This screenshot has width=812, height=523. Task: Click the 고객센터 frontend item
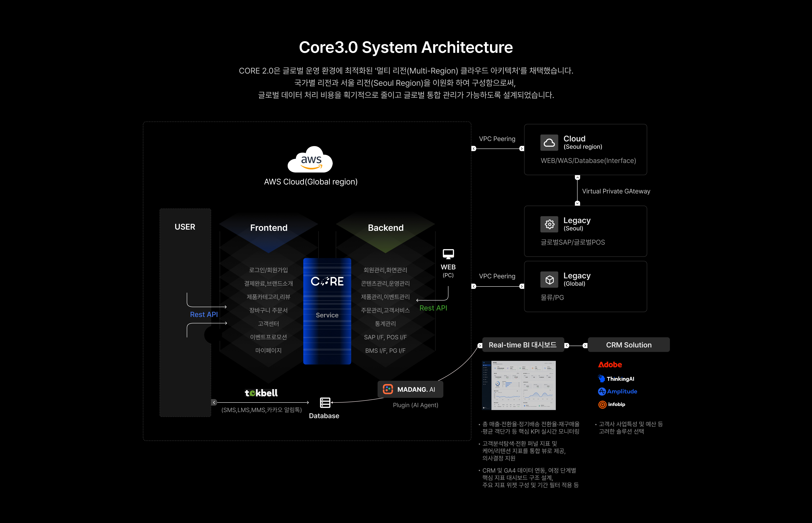coord(268,324)
